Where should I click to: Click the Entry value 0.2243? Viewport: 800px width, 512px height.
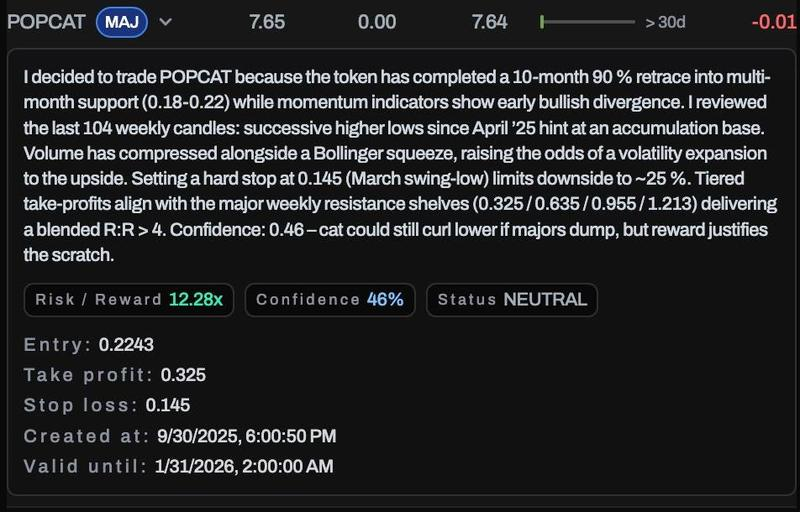coord(126,345)
